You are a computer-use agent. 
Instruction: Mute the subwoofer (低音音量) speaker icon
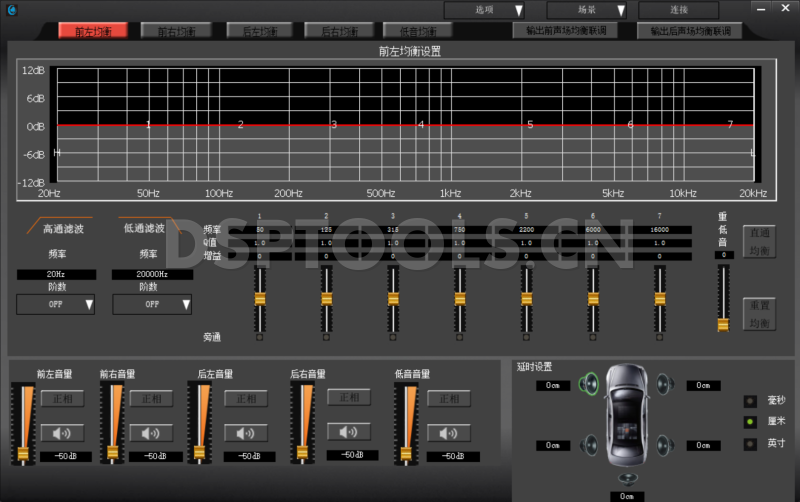click(x=447, y=433)
